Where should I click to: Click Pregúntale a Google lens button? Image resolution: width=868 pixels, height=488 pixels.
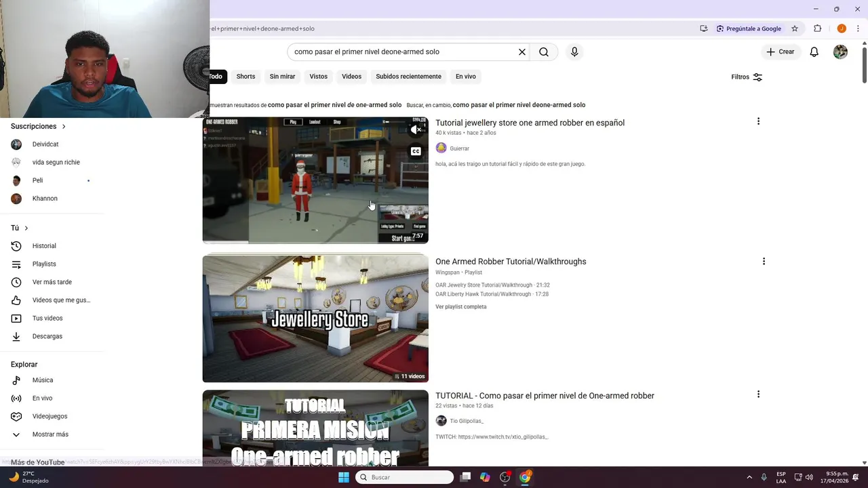click(749, 28)
